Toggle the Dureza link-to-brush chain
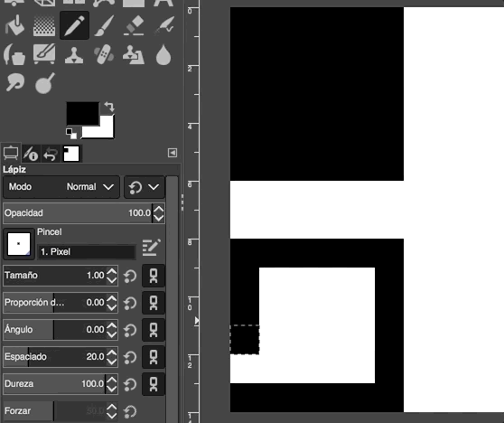Image resolution: width=504 pixels, height=423 pixels. click(154, 384)
